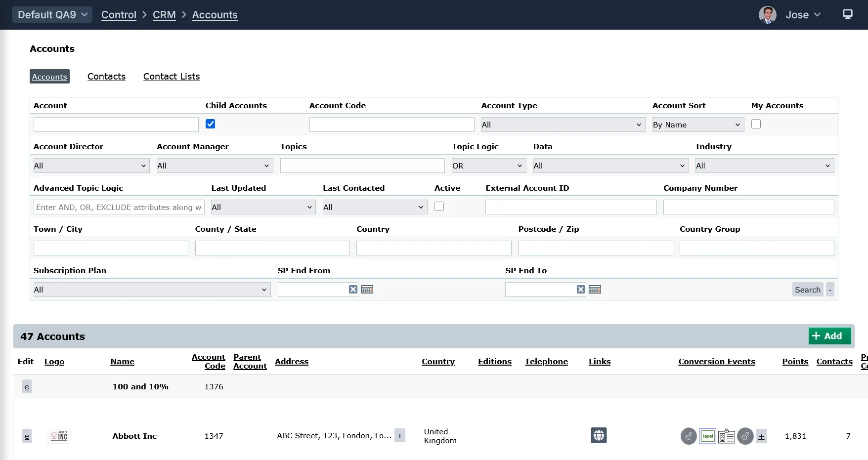This screenshot has height=460, width=868.
Task: Enable the My Accounts checkbox
Action: [756, 124]
